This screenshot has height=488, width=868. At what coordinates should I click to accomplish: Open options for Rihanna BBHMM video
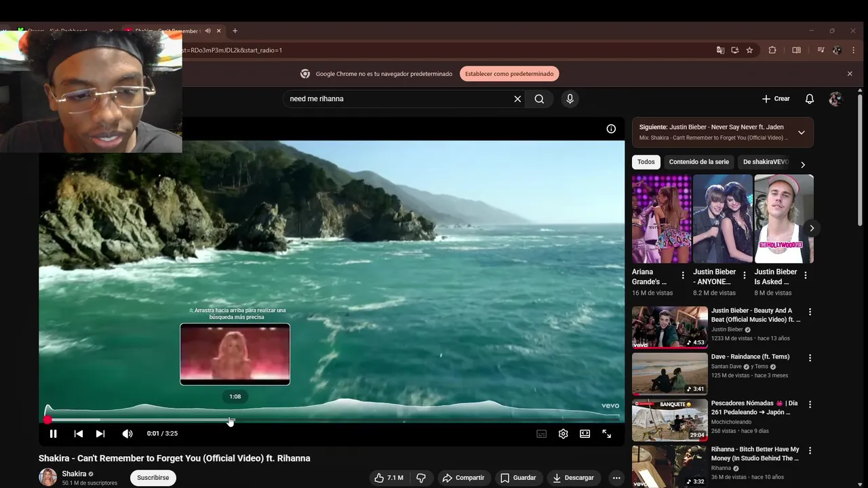[810, 451]
